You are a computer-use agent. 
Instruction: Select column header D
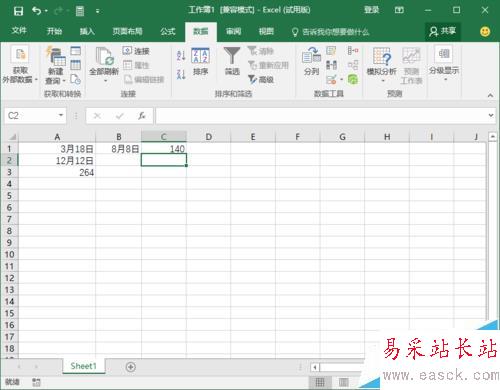pos(208,137)
